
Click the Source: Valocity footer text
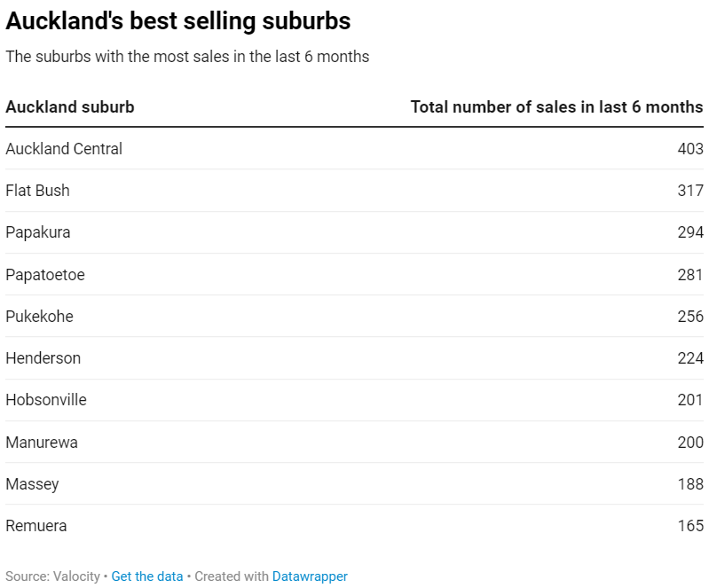click(x=53, y=576)
